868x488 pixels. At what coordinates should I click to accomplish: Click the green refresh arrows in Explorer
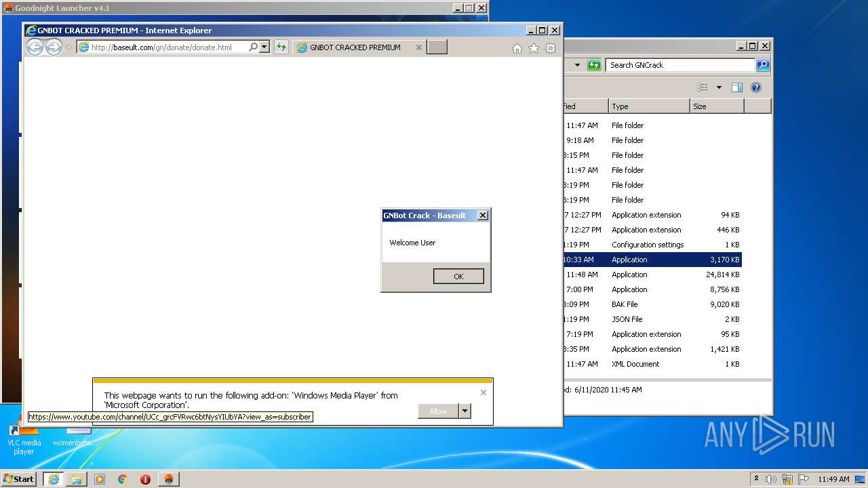pos(594,65)
